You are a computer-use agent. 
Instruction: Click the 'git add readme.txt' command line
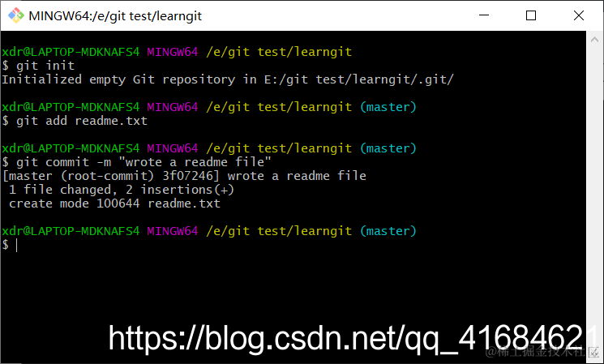[75, 121]
